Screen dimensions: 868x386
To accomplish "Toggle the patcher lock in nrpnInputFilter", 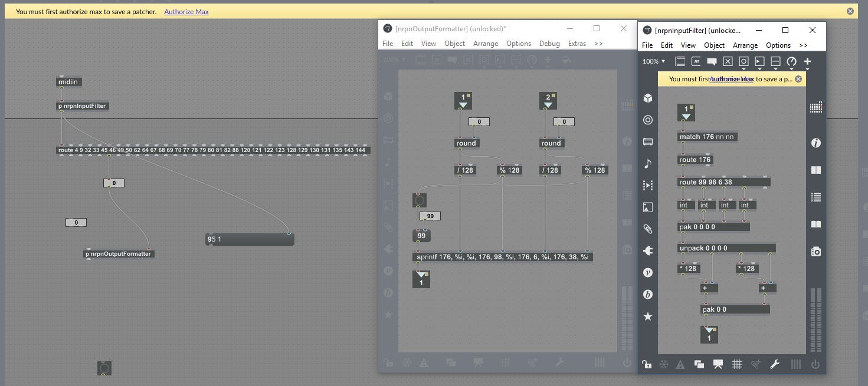I will point(647,365).
